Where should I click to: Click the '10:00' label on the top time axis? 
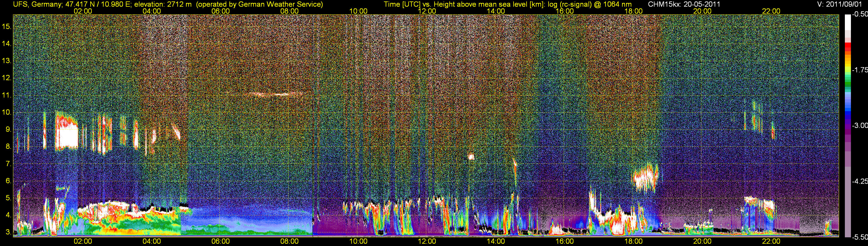coord(358,11)
